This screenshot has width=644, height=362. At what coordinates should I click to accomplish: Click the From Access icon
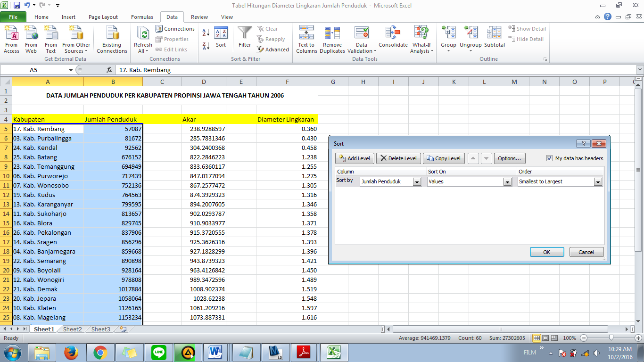(11, 40)
